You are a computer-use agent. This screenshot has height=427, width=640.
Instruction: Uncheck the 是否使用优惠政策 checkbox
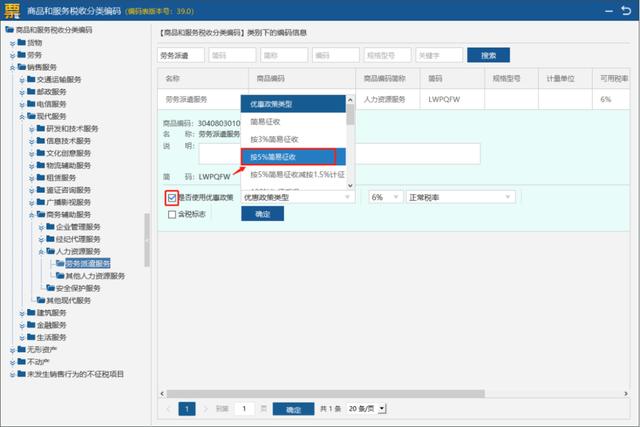pyautogui.click(x=172, y=198)
